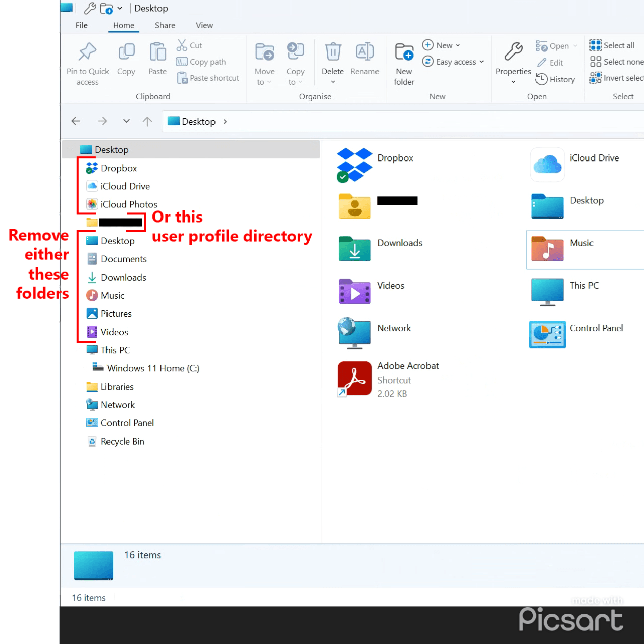Viewport: 644px width, 644px height.
Task: Click the Network icon in file pane
Action: tap(354, 333)
